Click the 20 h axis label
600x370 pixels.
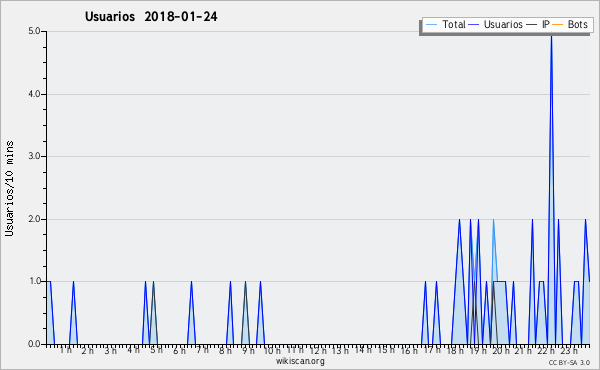[x=501, y=350]
